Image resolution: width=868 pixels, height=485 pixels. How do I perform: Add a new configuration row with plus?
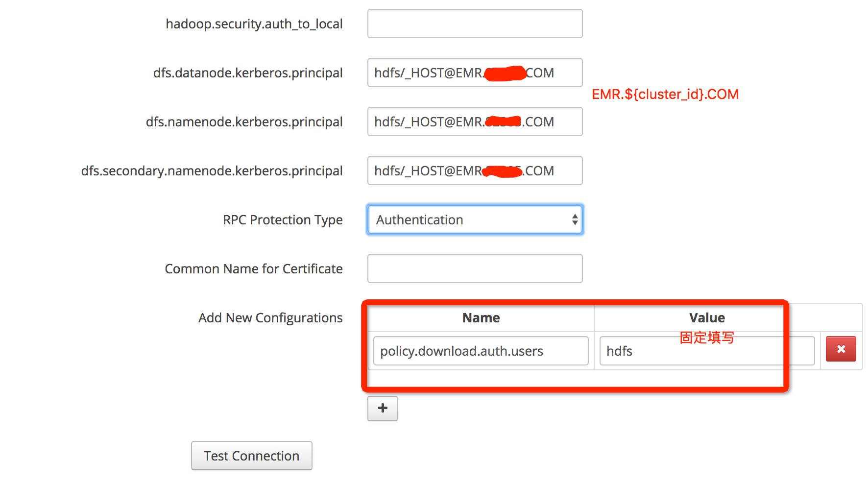click(383, 408)
